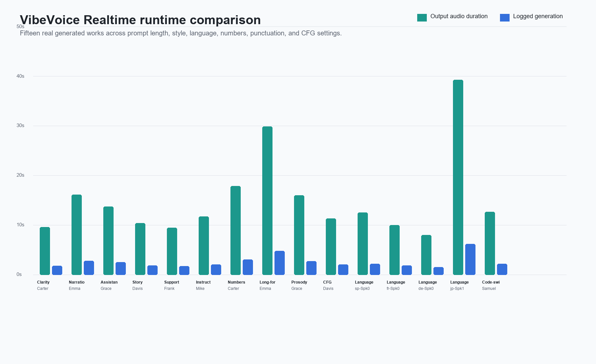The image size is (596, 364).
Task: Click the '30s' y-axis label
Action: click(20, 125)
